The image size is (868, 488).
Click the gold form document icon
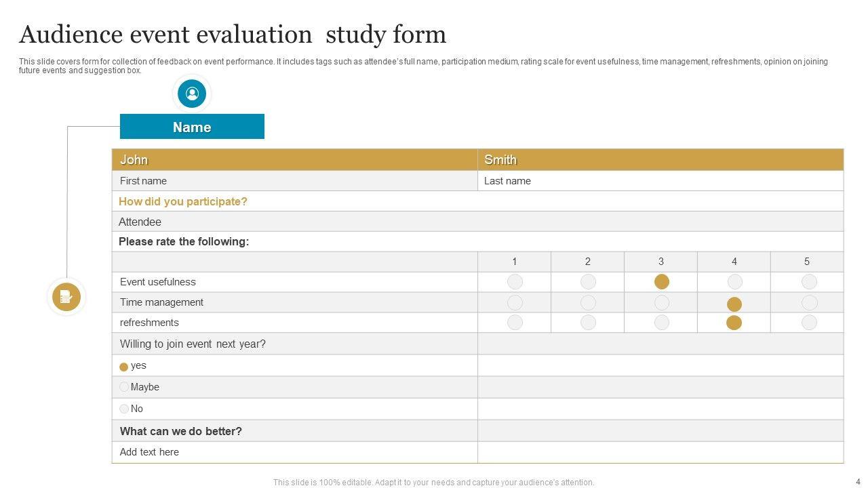66,297
